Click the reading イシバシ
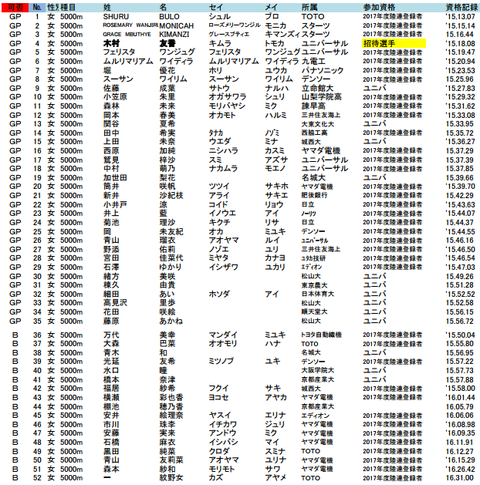 click(223, 442)
